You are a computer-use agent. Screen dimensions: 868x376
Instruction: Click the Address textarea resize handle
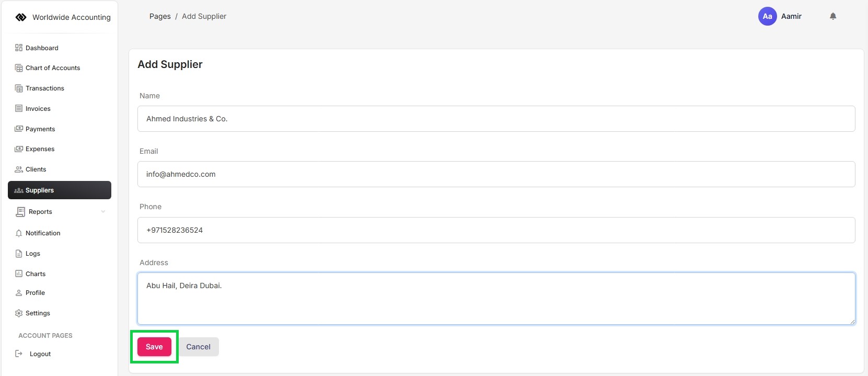point(852,322)
